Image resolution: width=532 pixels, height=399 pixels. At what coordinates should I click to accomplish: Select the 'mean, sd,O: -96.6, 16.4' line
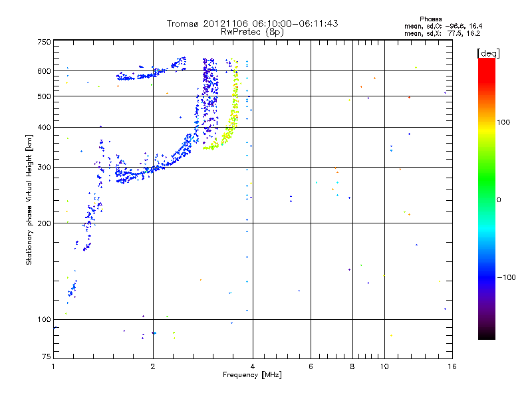coord(443,27)
